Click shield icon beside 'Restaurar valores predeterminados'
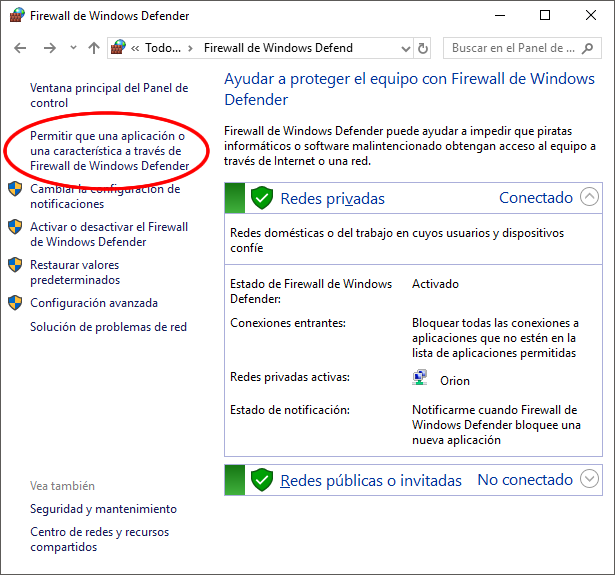The height and width of the screenshot is (575, 615). click(15, 265)
